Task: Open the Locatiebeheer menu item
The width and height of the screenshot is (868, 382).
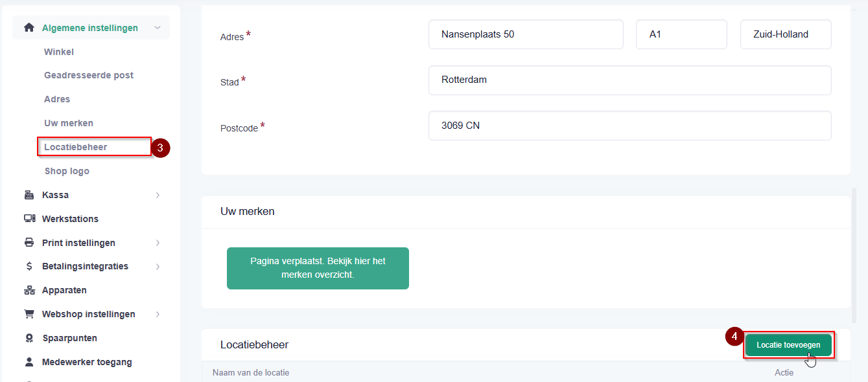Action: 76,147
